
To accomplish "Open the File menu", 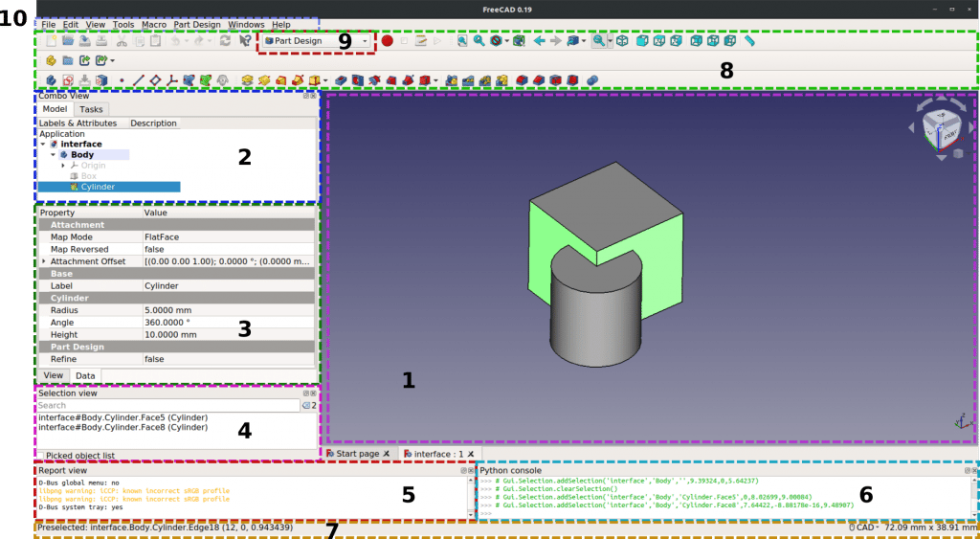I will (49, 24).
